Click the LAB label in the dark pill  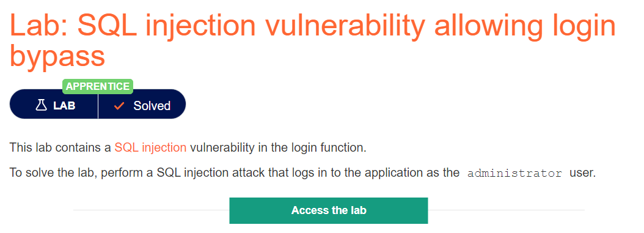[64, 106]
